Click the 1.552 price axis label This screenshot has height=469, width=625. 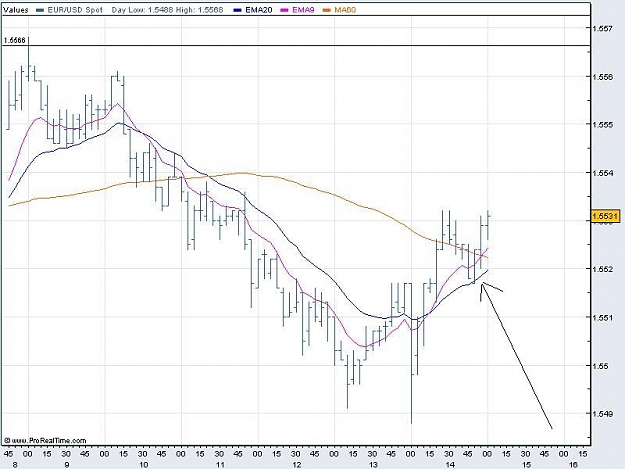point(602,269)
